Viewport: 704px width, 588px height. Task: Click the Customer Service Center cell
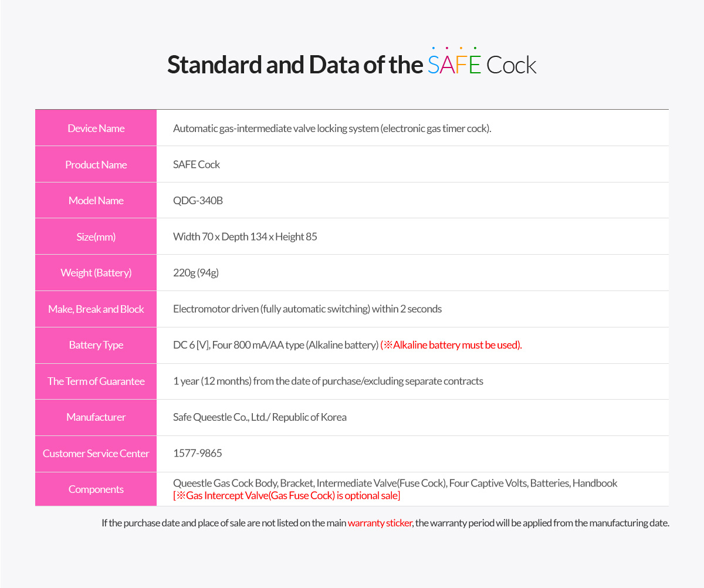point(96,454)
